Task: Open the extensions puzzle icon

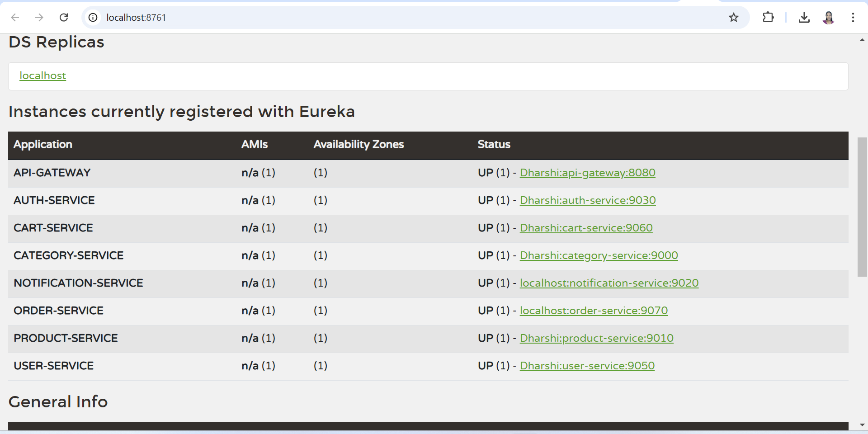Action: coord(768,17)
